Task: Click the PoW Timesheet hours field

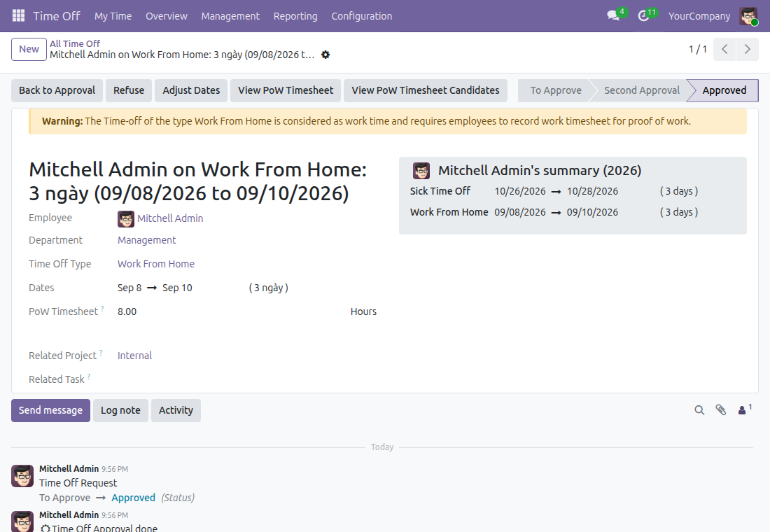Action: tap(231, 311)
